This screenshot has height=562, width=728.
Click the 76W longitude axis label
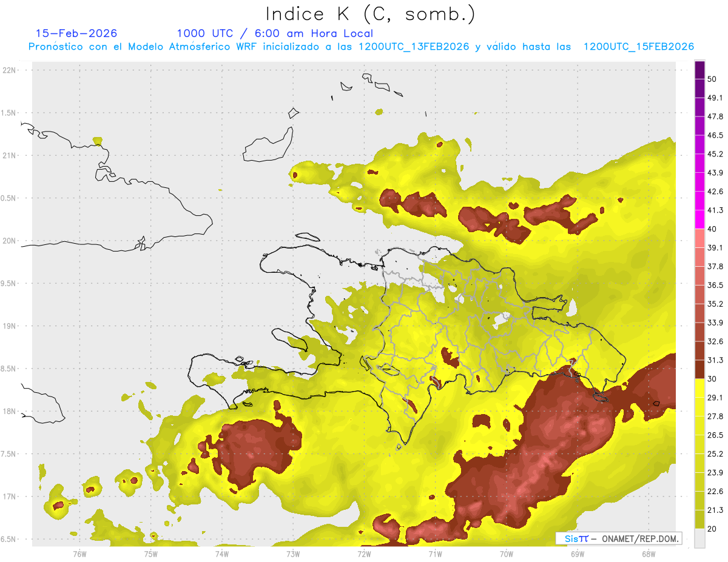click(79, 554)
